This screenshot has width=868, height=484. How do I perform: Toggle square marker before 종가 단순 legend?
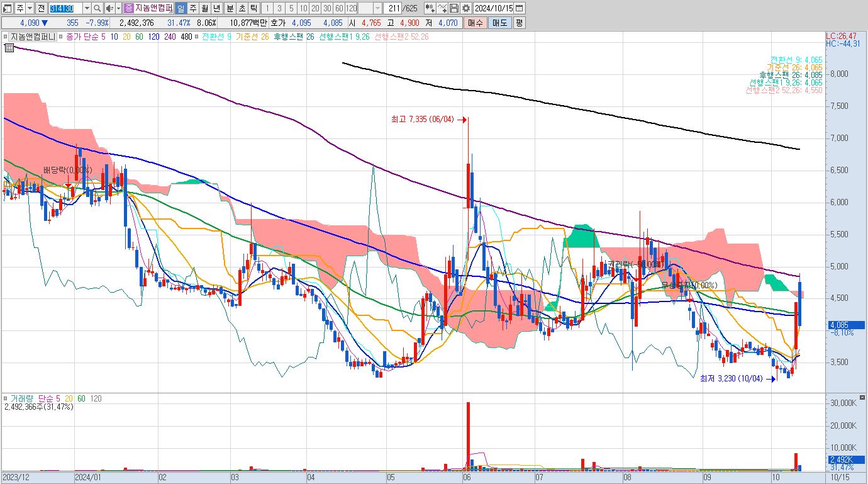point(61,37)
